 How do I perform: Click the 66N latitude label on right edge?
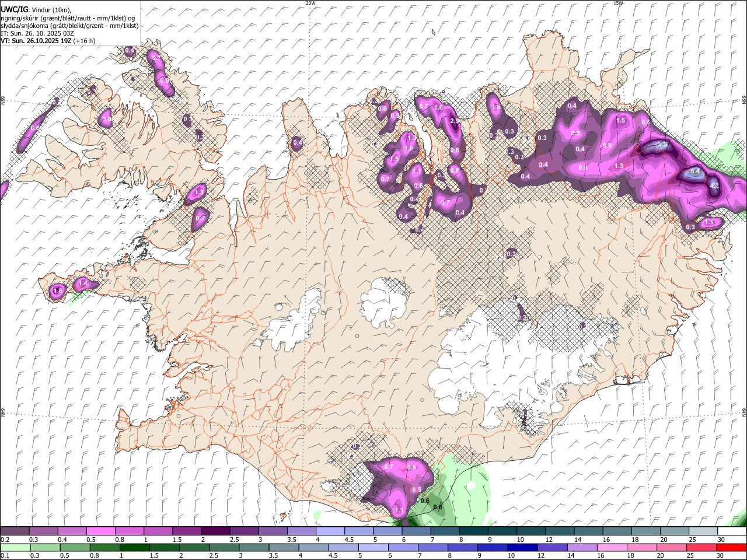[x=744, y=100]
